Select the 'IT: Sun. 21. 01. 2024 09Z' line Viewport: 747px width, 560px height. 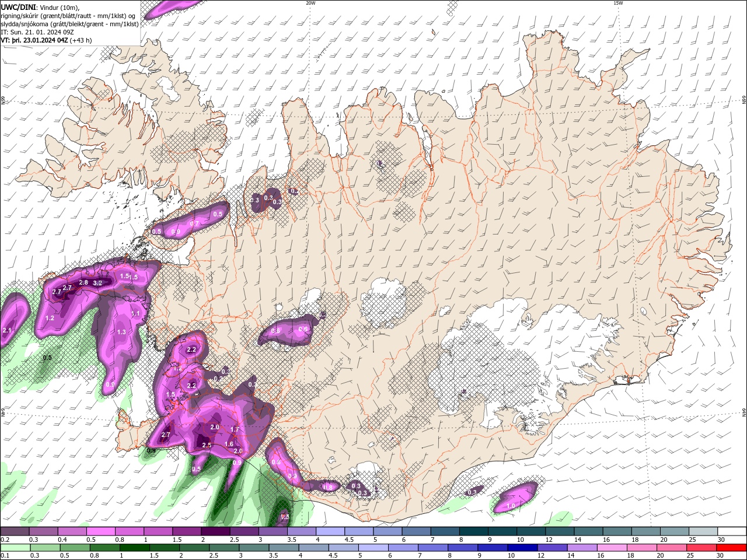point(37,32)
